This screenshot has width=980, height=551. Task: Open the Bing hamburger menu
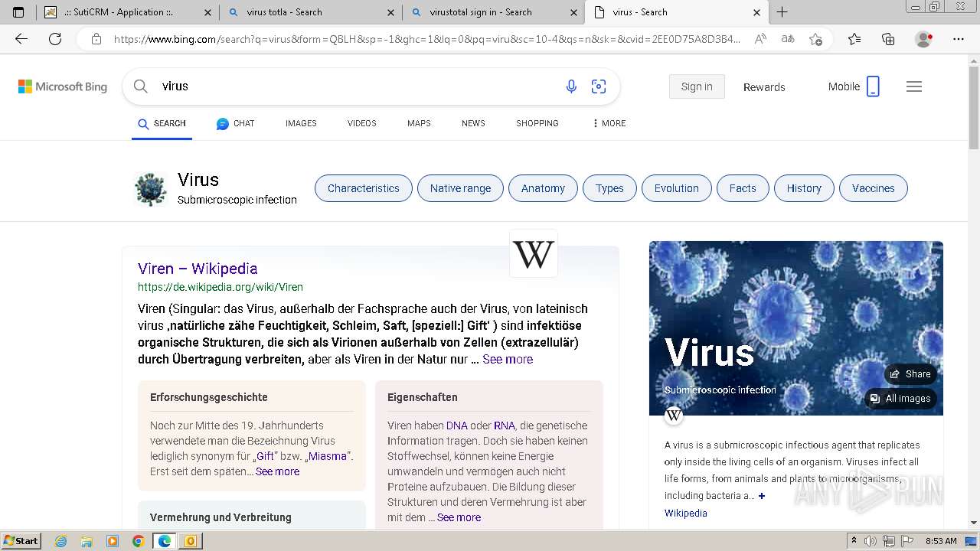click(914, 86)
